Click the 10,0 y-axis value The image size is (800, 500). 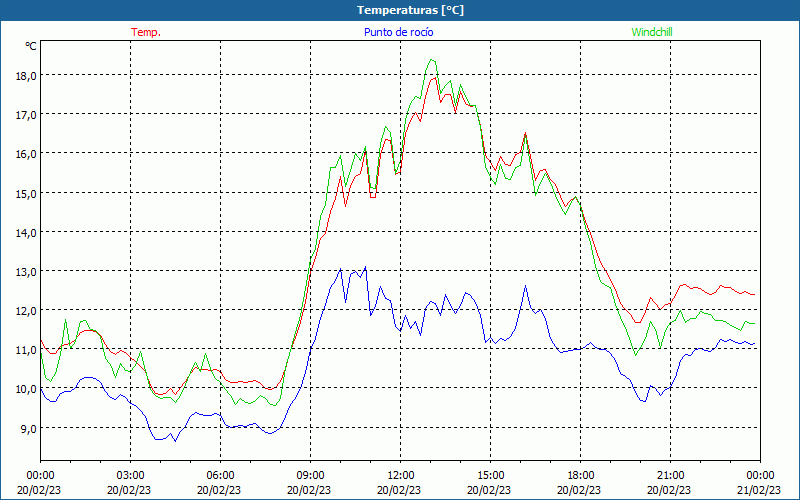pyautogui.click(x=26, y=389)
